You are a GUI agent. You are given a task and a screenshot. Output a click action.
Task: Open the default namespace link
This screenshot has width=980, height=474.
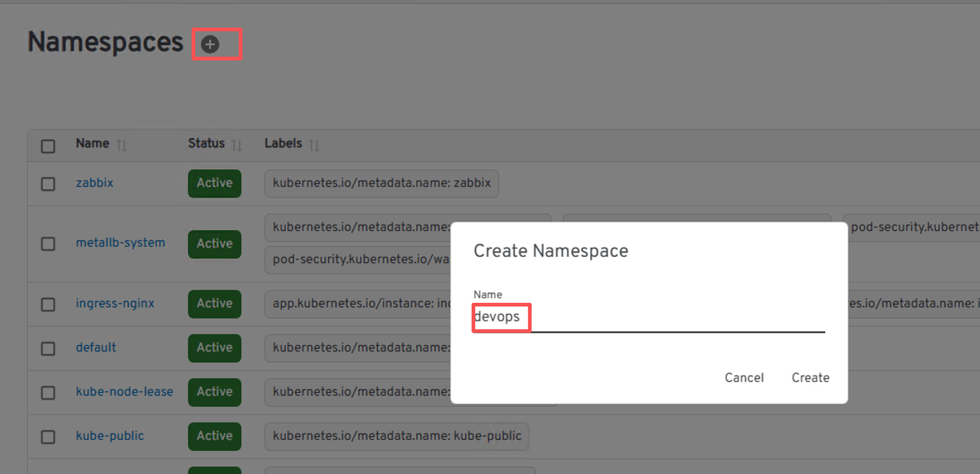pyautogui.click(x=96, y=348)
